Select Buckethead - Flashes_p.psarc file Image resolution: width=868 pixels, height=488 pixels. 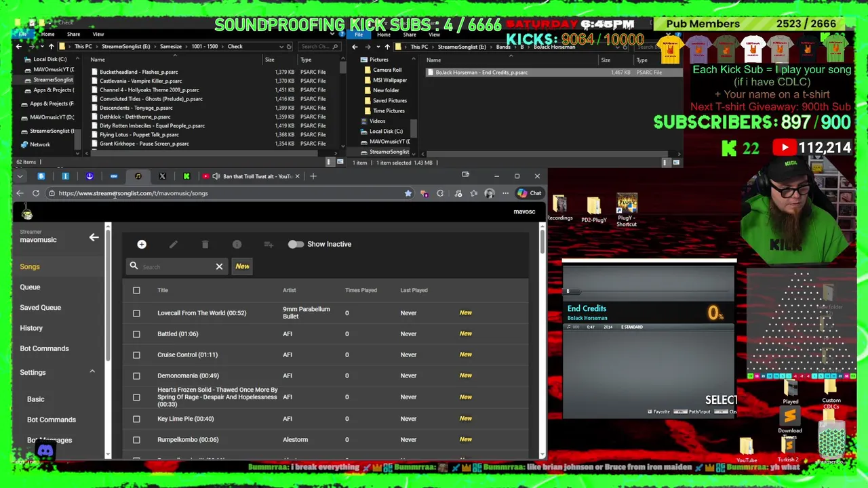[139, 72]
